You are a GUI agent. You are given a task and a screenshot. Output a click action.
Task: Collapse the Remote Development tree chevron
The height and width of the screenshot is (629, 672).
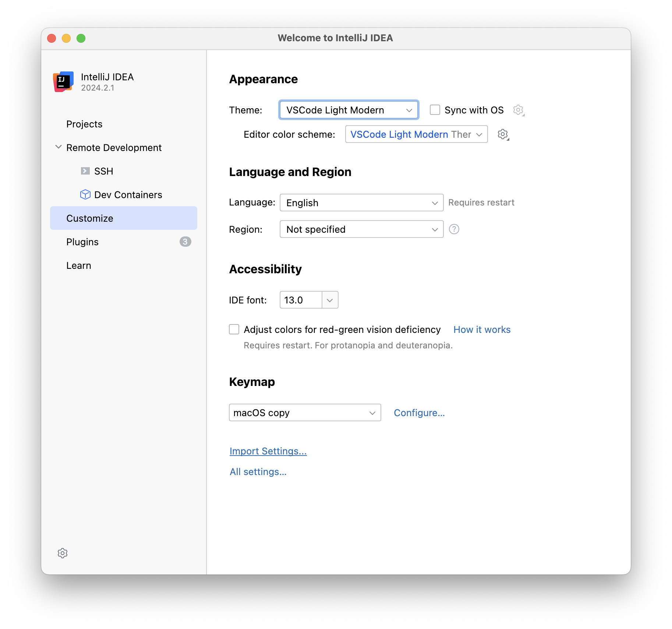58,147
